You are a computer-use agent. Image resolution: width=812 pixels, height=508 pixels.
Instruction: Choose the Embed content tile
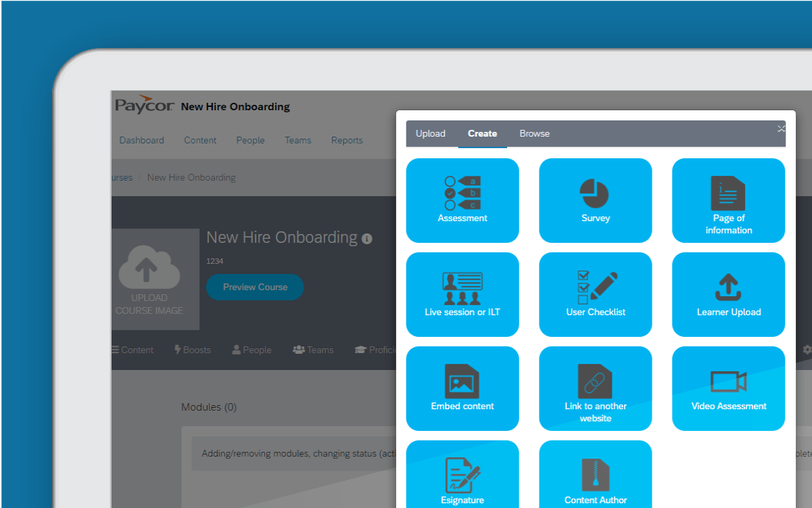coord(462,388)
